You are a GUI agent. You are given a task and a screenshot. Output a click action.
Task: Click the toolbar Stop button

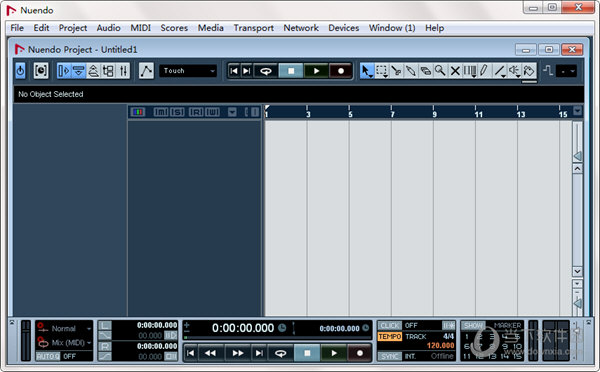[x=291, y=71]
